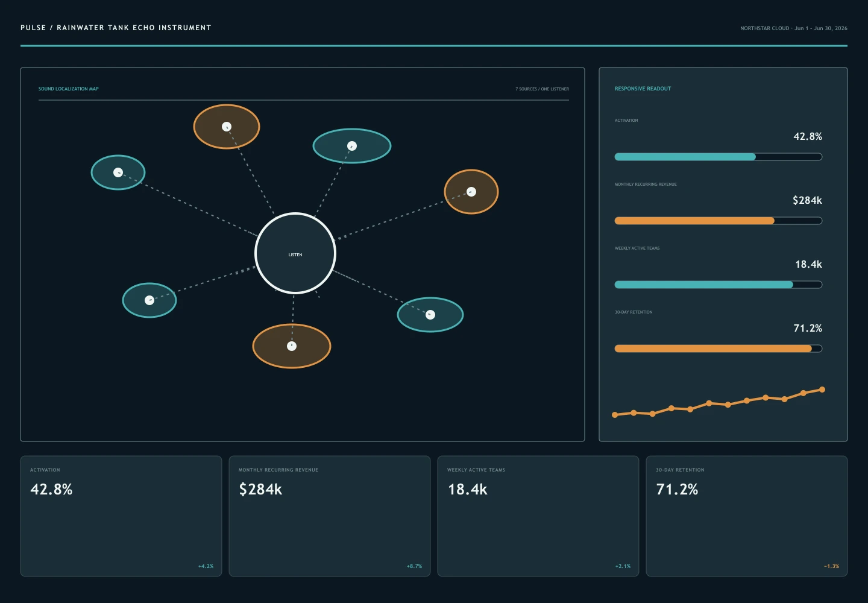This screenshot has width=868, height=603.
Task: Open the Activation KPI card value 42.8%
Action: pyautogui.click(x=51, y=489)
